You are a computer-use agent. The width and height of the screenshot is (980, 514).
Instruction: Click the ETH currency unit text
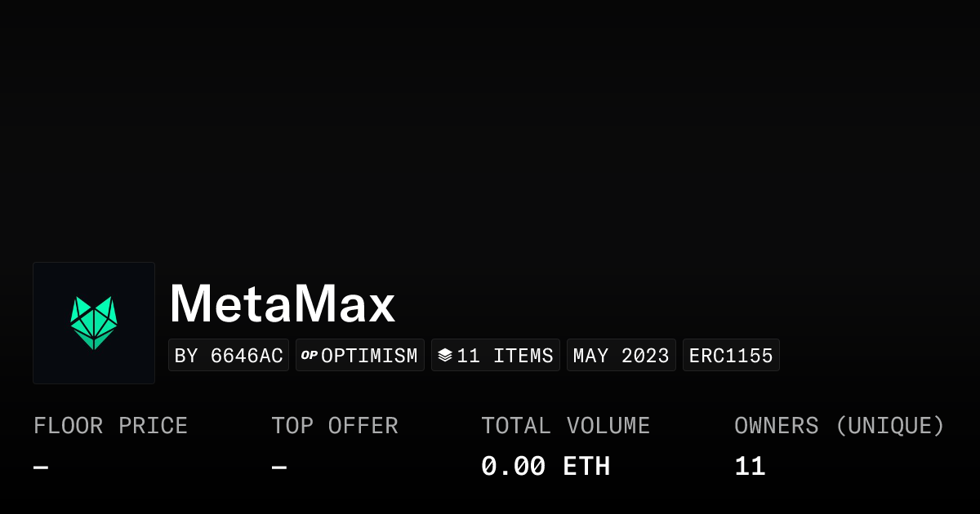tap(586, 467)
